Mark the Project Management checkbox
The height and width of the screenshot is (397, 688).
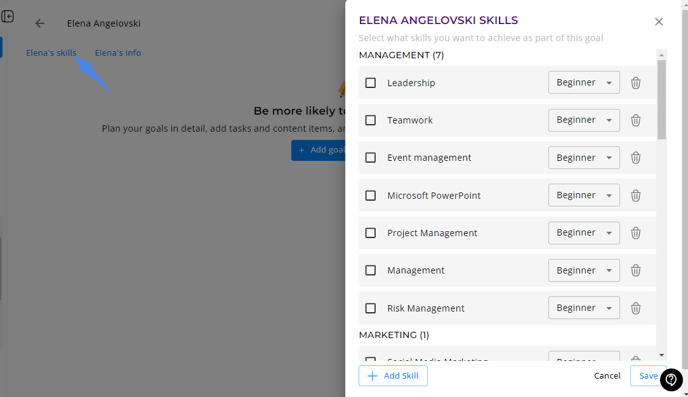pos(370,233)
